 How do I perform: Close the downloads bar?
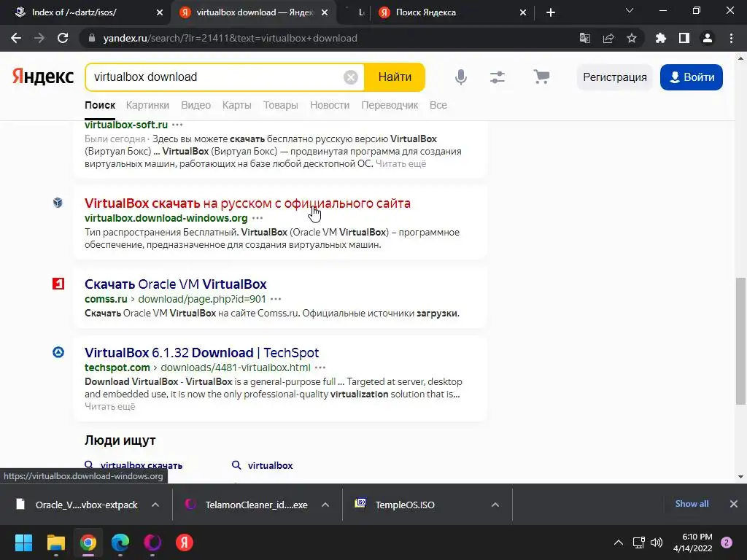click(x=734, y=504)
